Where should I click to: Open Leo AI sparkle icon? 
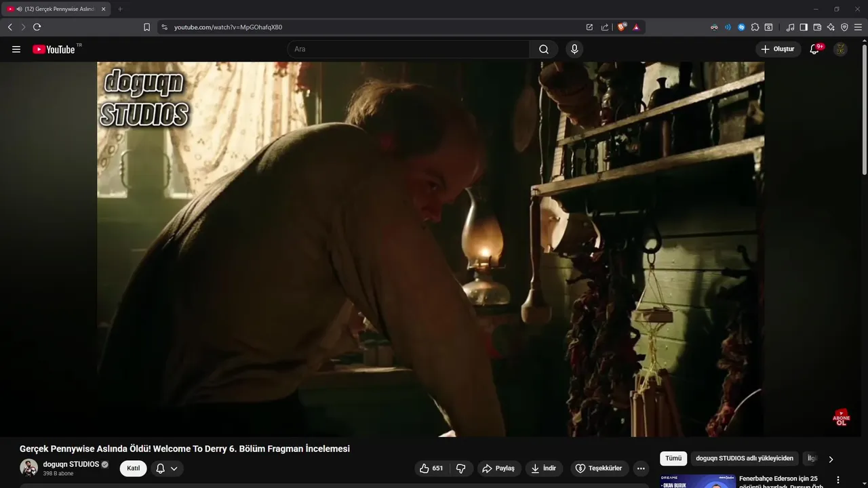[x=831, y=27]
